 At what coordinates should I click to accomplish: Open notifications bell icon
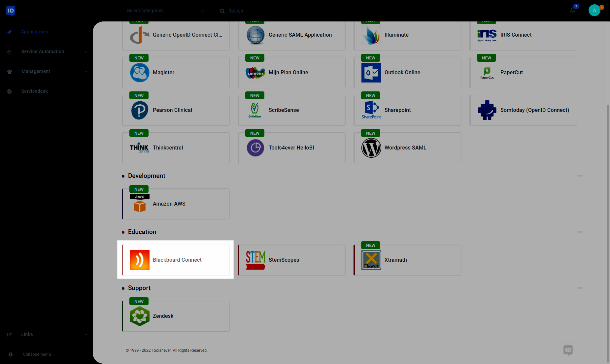click(x=573, y=10)
